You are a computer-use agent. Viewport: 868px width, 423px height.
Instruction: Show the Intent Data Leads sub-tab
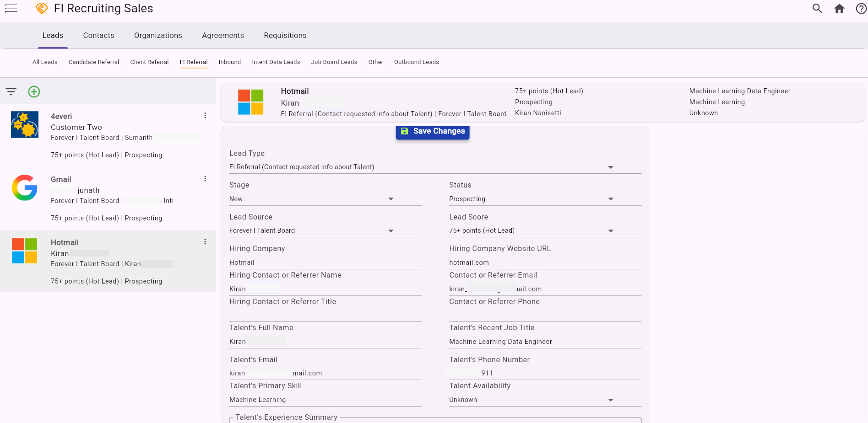click(x=276, y=62)
